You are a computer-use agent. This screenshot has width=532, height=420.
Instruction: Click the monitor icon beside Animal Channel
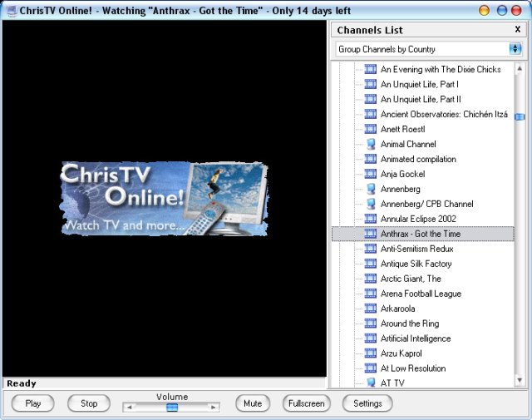(371, 144)
